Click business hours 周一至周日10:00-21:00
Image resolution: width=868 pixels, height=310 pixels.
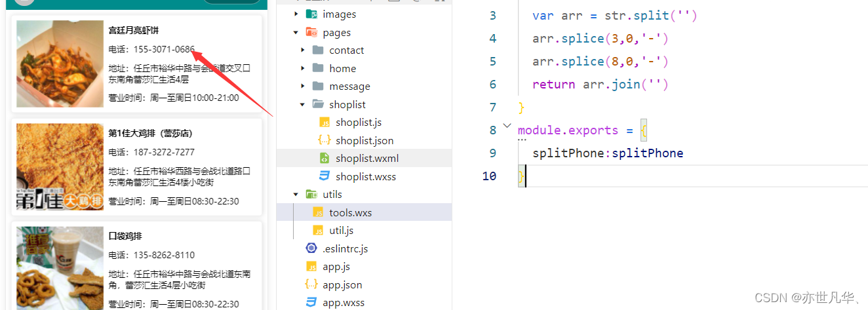195,98
